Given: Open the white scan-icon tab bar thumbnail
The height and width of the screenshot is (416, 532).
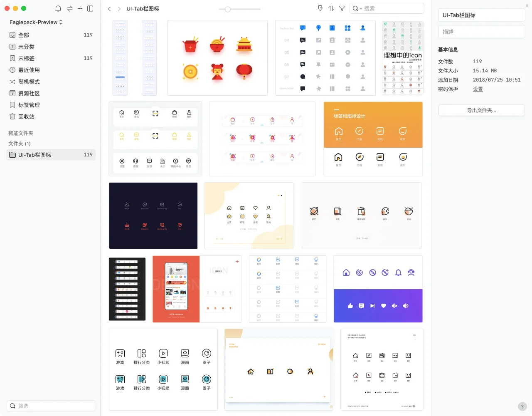Looking at the screenshot, I should (155, 139).
